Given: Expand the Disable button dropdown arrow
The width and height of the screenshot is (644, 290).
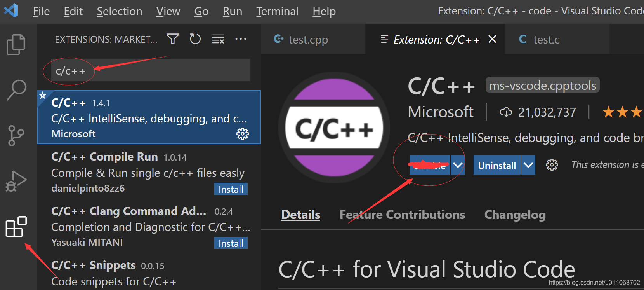Looking at the screenshot, I should coord(458,165).
